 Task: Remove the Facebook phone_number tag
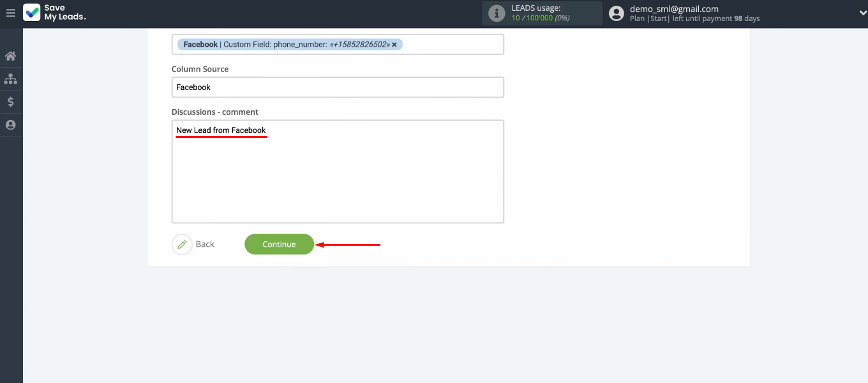tap(394, 45)
